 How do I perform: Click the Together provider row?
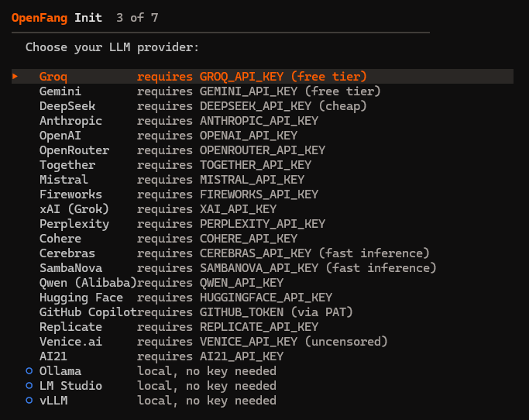pos(263,165)
